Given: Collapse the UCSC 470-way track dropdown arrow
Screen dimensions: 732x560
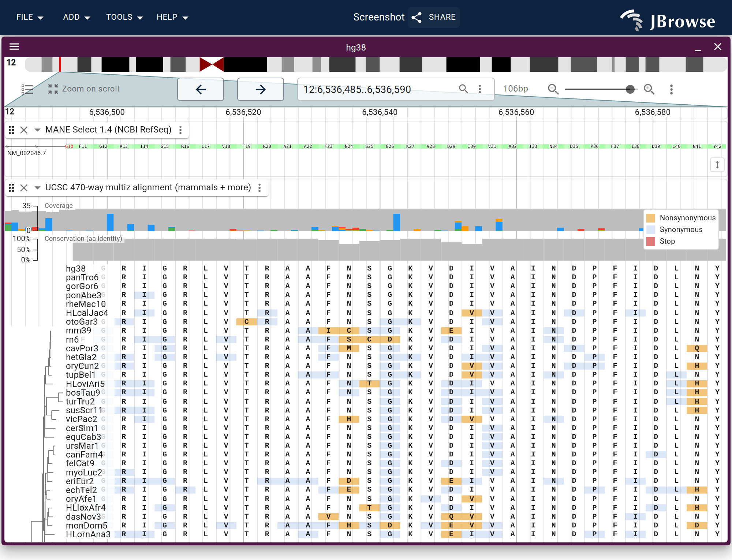Looking at the screenshot, I should [37, 188].
